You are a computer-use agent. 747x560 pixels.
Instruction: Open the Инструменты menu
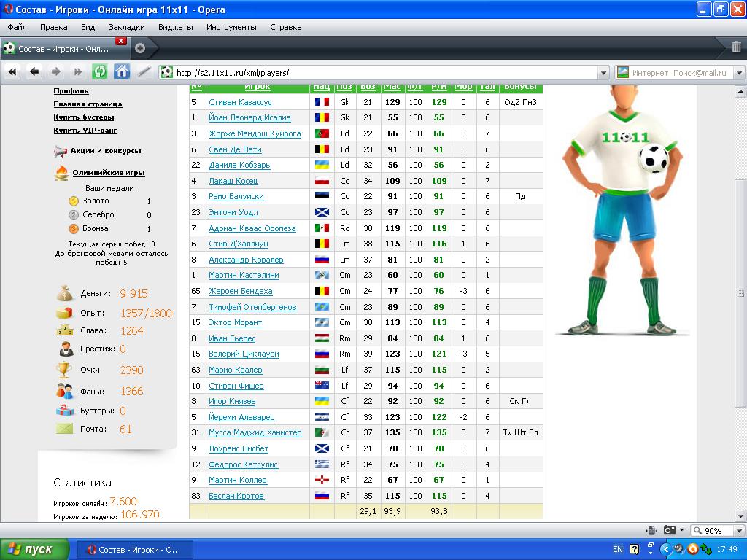231,27
